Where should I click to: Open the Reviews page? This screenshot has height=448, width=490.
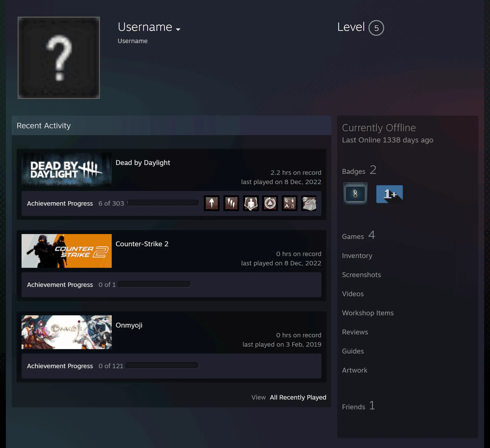tap(355, 332)
